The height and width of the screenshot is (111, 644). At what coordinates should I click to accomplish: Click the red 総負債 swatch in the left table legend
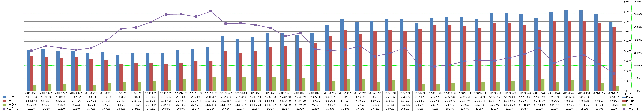(x=4, y=101)
